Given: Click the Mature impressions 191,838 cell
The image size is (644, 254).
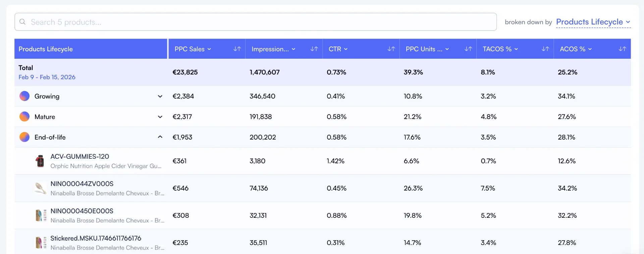Looking at the screenshot, I should (261, 117).
